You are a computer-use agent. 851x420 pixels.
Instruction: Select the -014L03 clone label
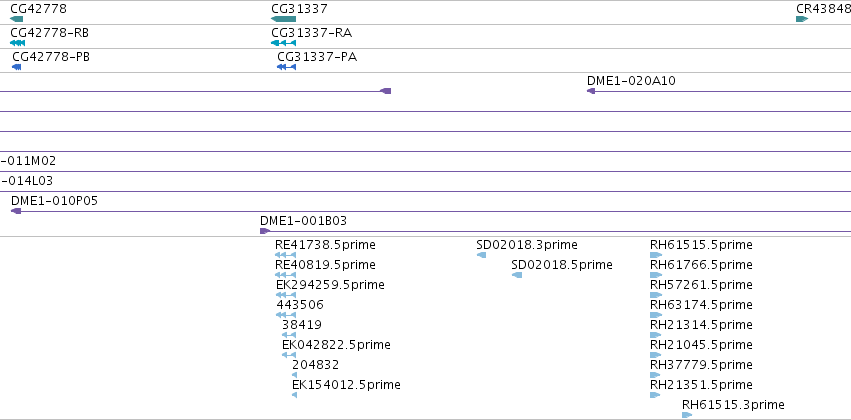(27, 181)
